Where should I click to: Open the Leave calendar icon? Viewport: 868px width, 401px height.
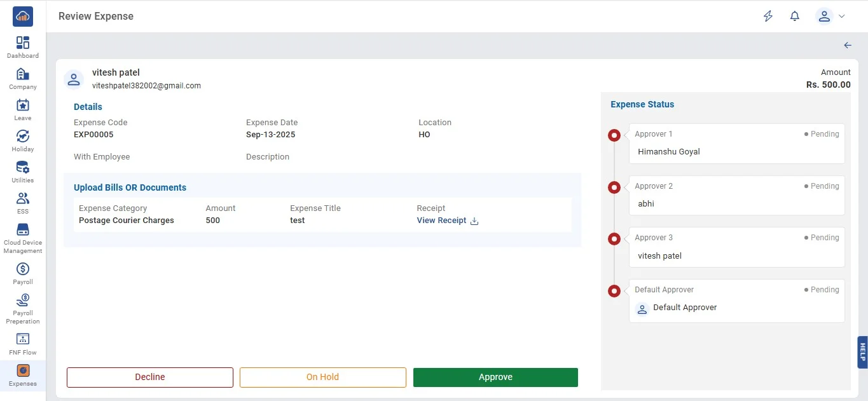point(23,105)
